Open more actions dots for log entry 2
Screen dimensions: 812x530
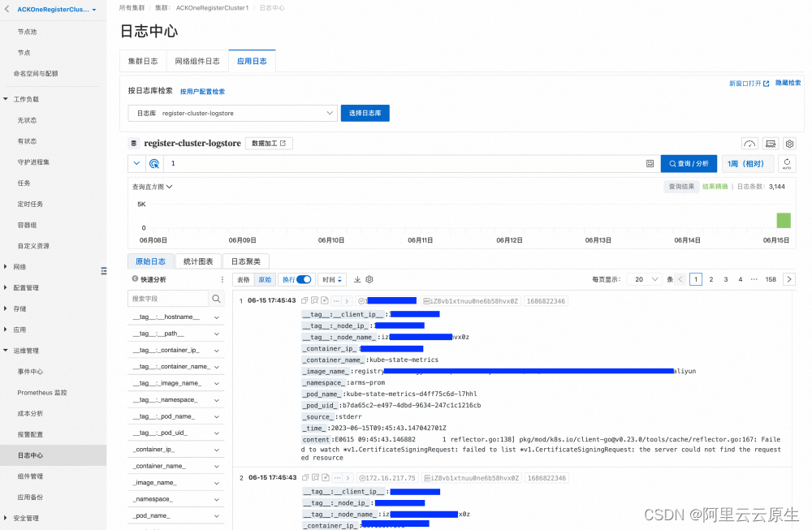[338, 478]
